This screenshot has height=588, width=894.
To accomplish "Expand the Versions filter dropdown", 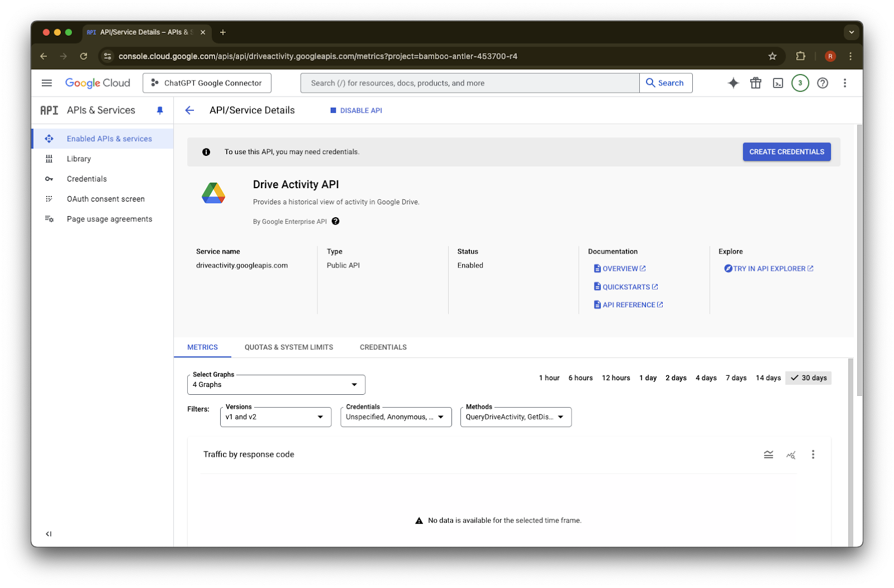I will point(275,417).
